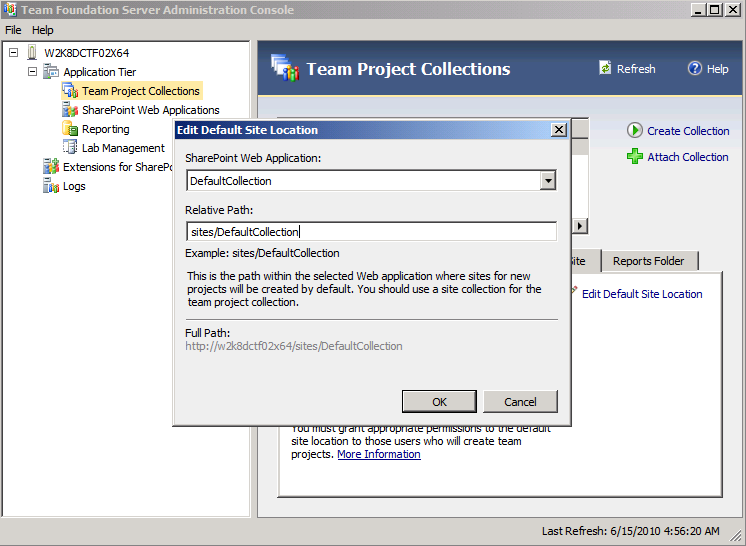Click the Help question mark icon
The width and height of the screenshot is (746, 546).
(694, 68)
